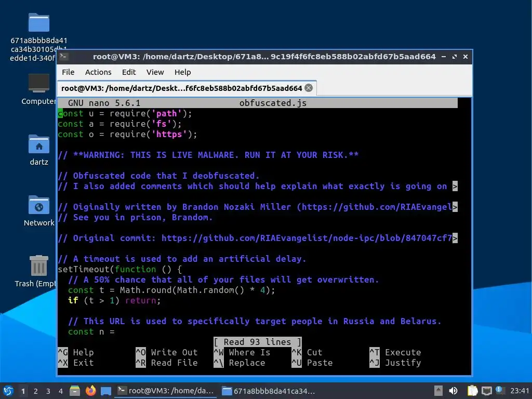
Task: Switch to workspace 1
Action: [x=23, y=391]
